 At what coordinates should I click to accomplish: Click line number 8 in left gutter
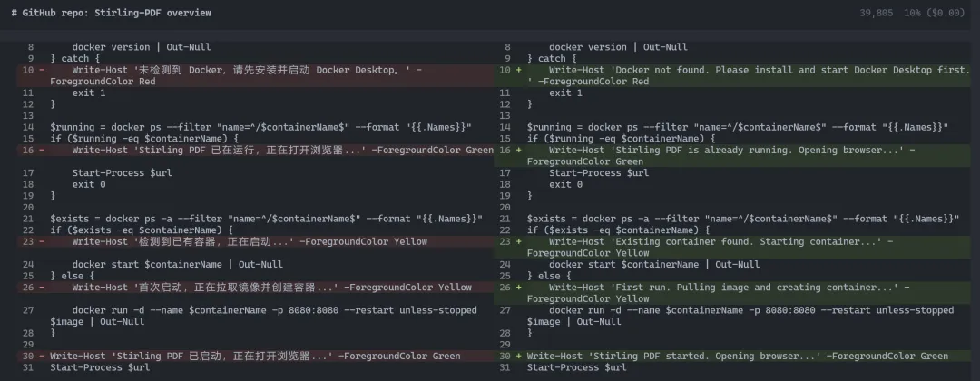(31, 47)
